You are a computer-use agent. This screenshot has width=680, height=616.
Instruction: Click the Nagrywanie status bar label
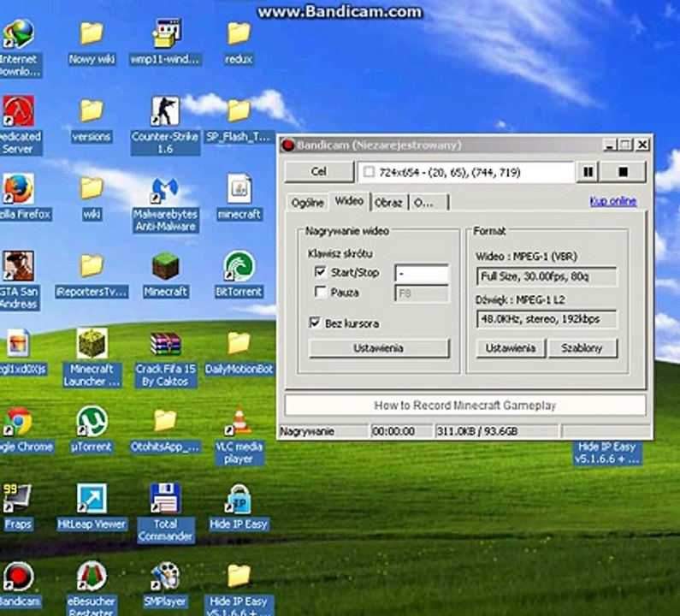point(323,431)
